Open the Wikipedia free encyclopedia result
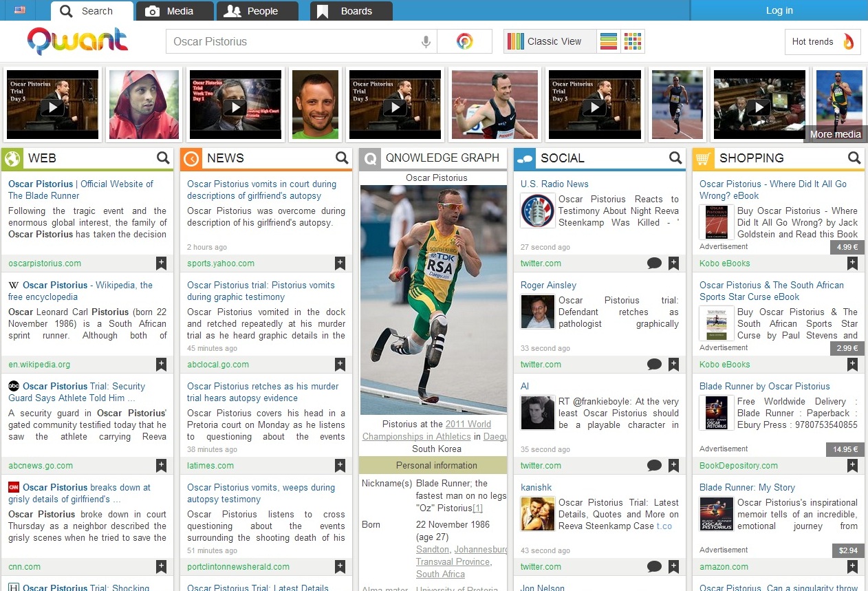The height and width of the screenshot is (591, 868). click(80, 291)
